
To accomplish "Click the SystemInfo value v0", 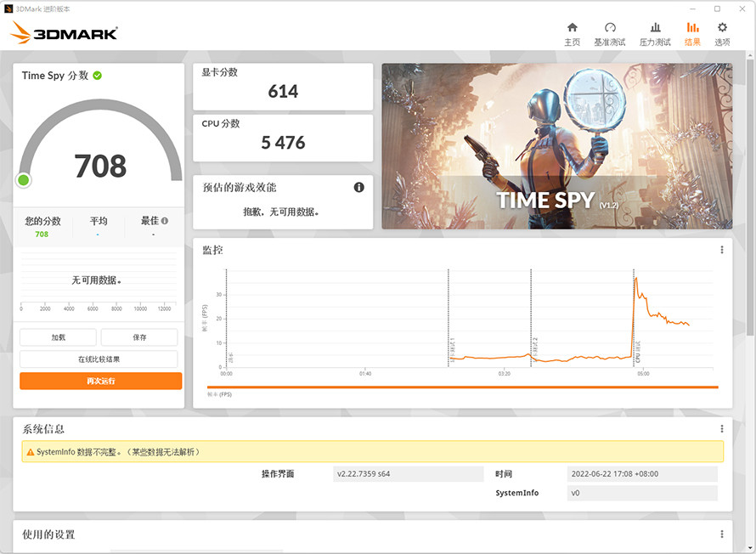I will [642, 493].
